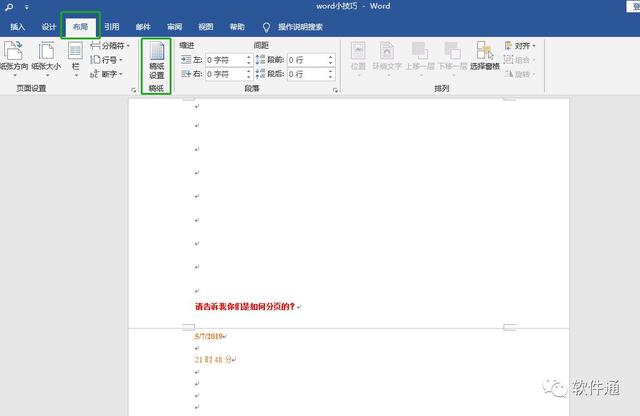Open the 选择窗格 selection pane
Screen dimensions: 640x416
[484, 56]
